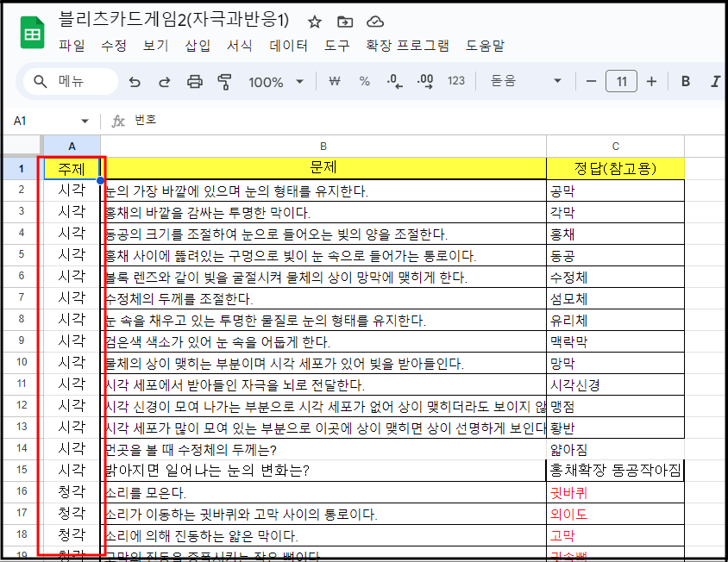
Task: Select the 정답(참고용) header cell
Action: pos(615,168)
